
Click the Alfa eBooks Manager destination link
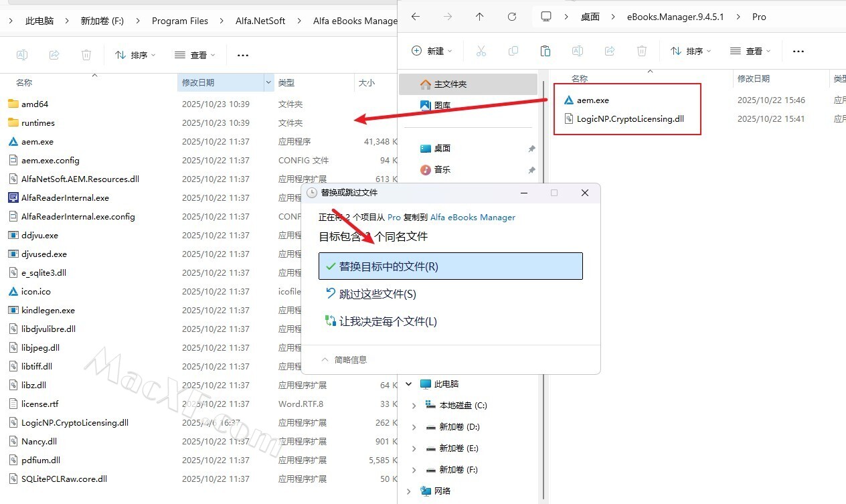473,217
